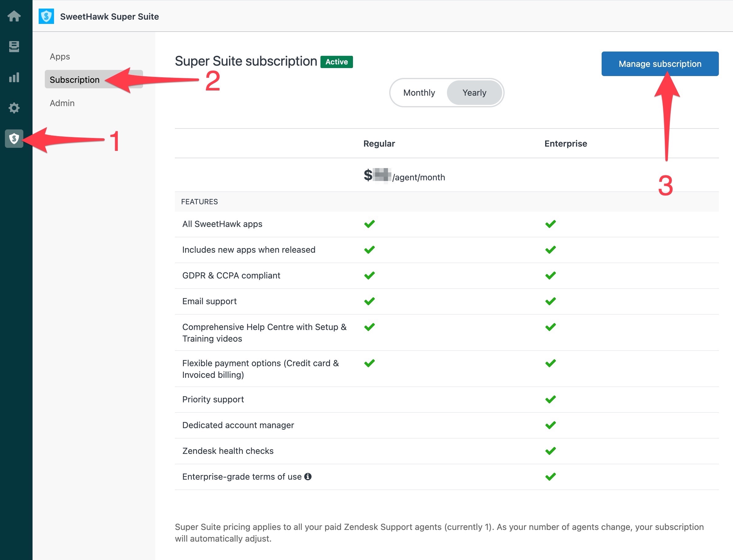Click the Manage subscription button

tap(660, 64)
